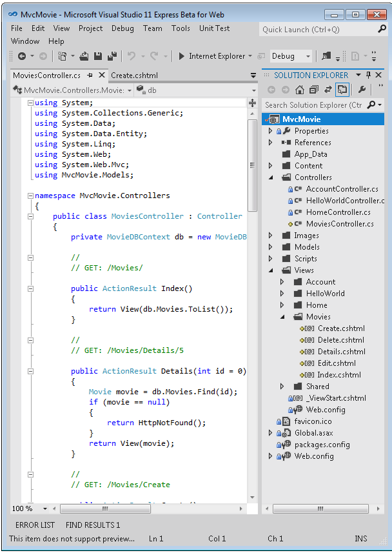392x553 pixels.
Task: Click the Redo toolbar icon
Action: point(153,56)
